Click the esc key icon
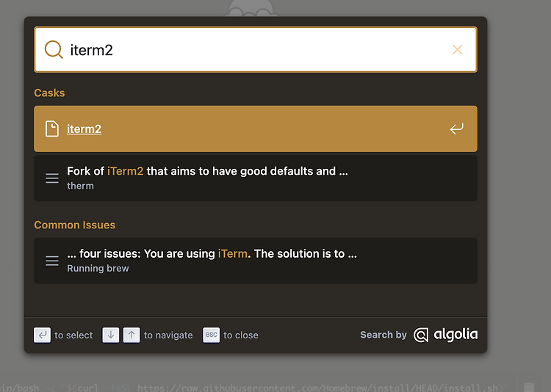Screen dimensions: 551x392 click(x=211, y=335)
